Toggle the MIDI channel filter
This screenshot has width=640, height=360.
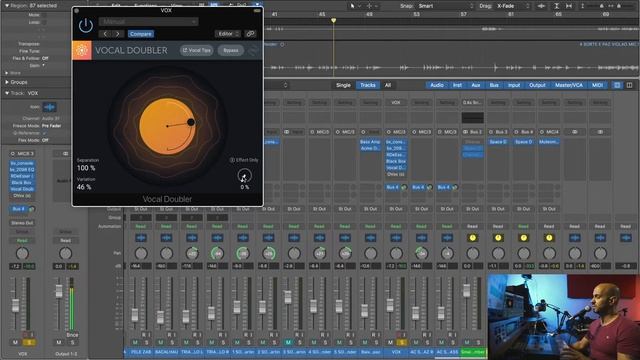[x=597, y=85]
